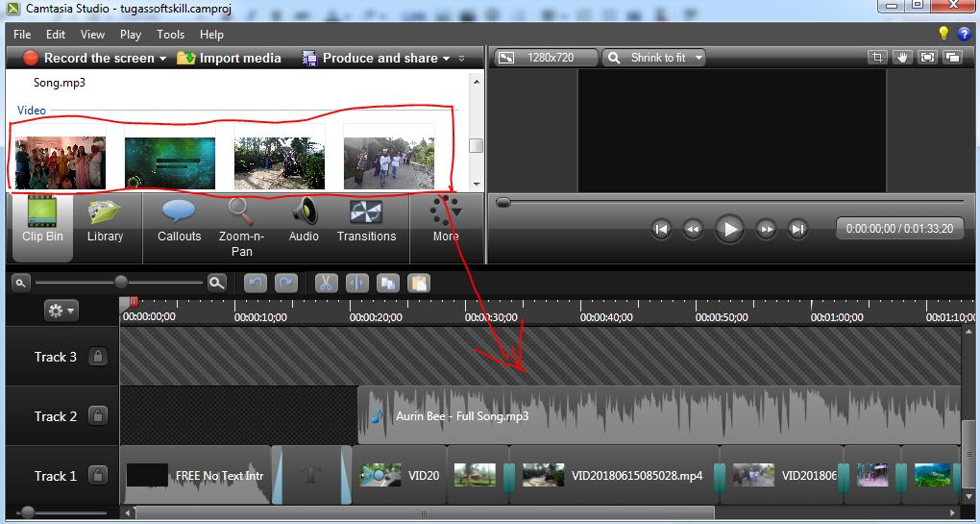Image resolution: width=980 pixels, height=524 pixels.
Task: Open the File menu
Action: click(x=22, y=35)
